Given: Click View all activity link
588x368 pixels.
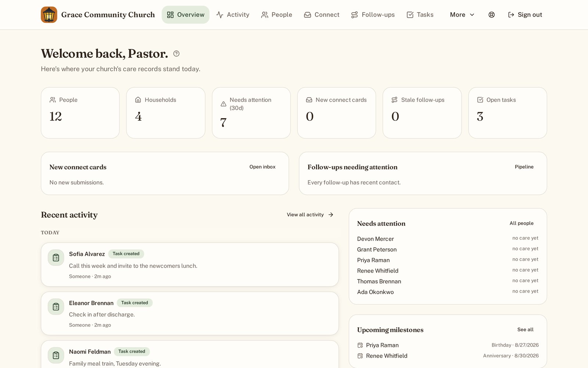Looking at the screenshot, I should click(310, 215).
